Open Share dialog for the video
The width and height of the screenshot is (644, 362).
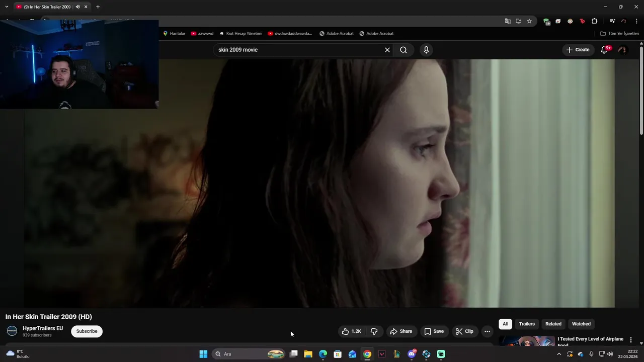[400, 331]
